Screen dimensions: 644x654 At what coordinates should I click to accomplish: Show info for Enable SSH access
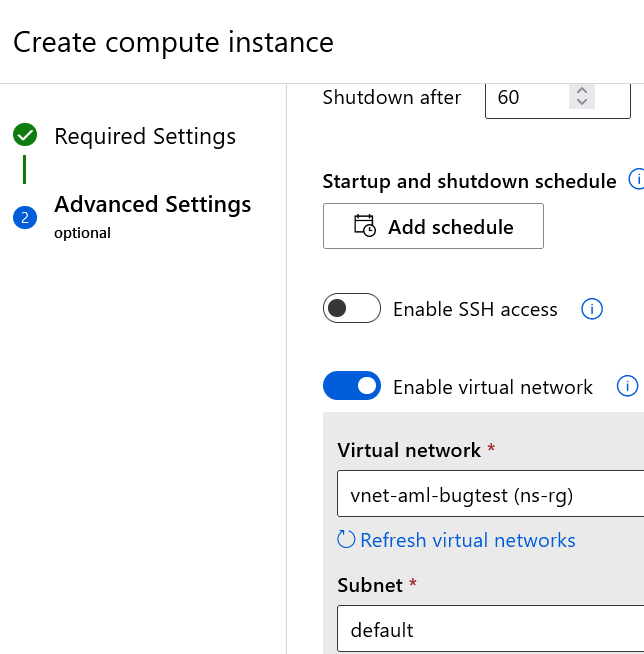[x=592, y=309]
